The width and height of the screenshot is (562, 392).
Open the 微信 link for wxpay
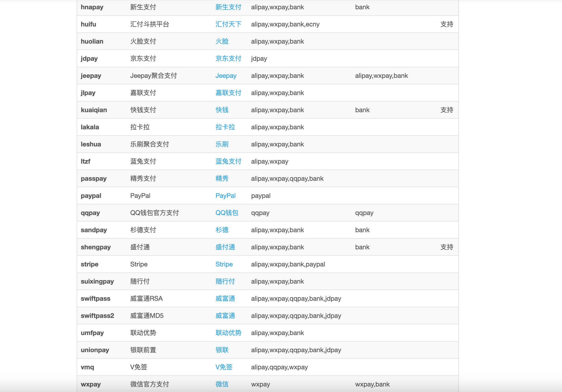click(222, 384)
